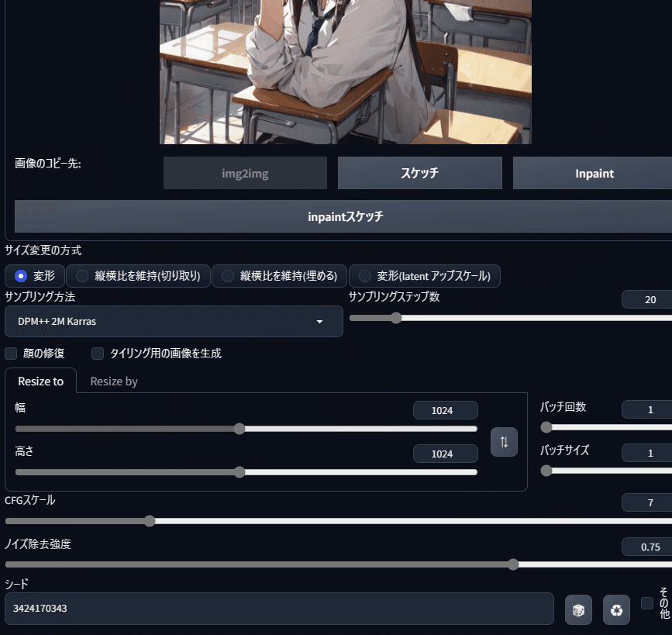Enable the 顔の修復 checkbox
Image resolution: width=672 pixels, height=635 pixels.
[11, 354]
